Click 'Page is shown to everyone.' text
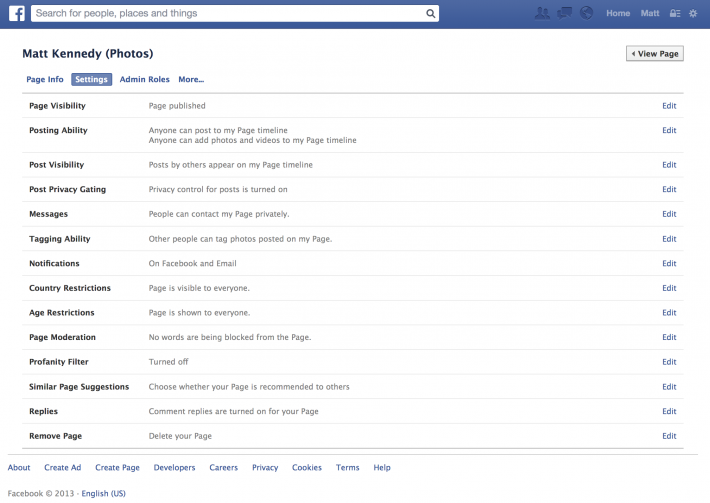This screenshot has height=503, width=710. point(199,313)
